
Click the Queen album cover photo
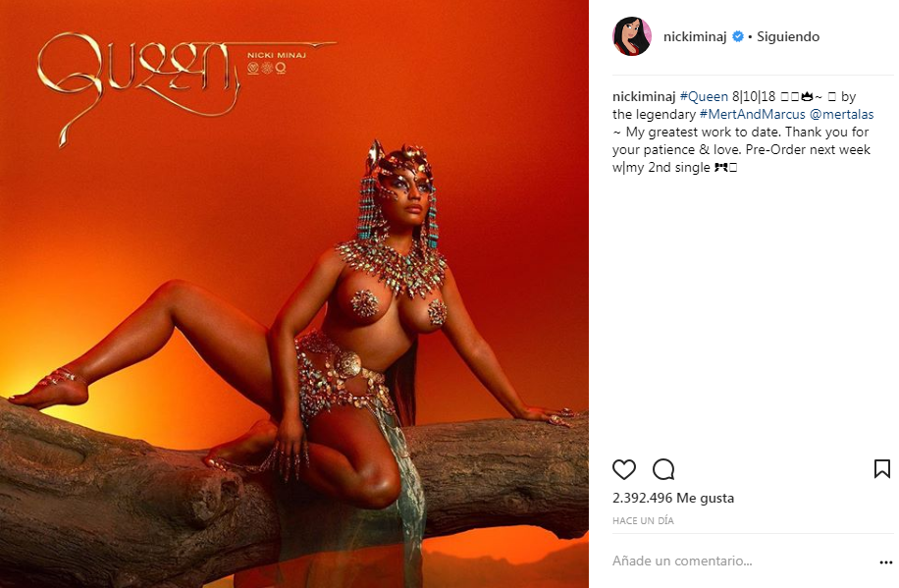[x=294, y=294]
